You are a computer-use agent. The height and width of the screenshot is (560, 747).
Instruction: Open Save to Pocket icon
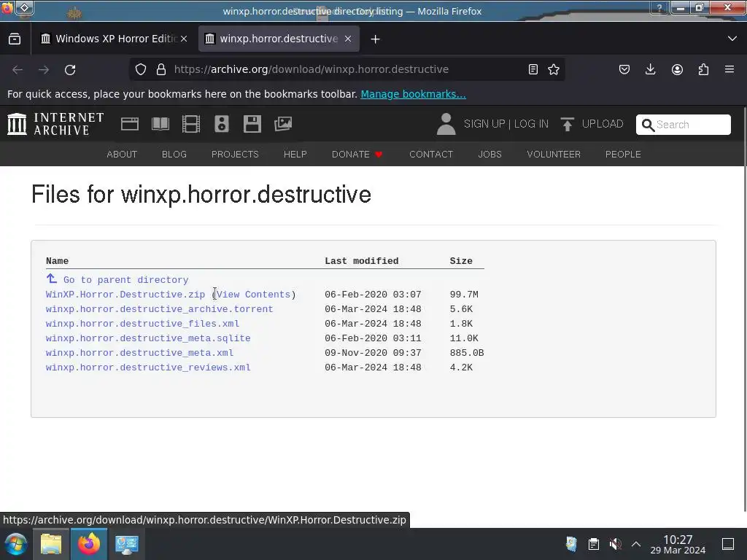624,69
